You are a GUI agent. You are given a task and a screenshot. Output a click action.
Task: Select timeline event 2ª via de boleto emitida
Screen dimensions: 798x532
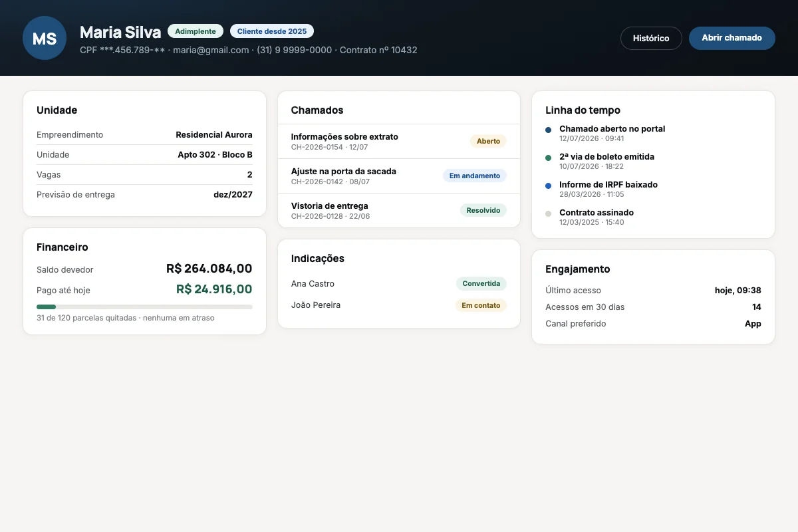(x=607, y=157)
